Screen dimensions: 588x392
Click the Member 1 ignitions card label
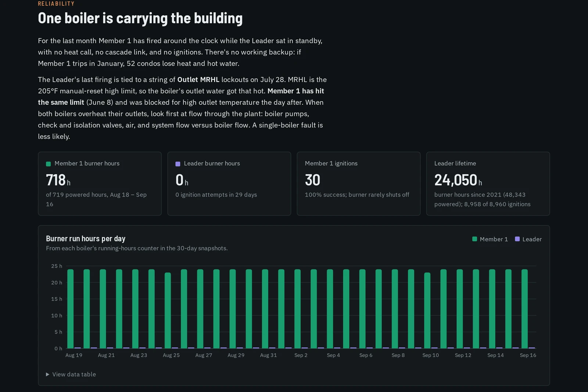(x=331, y=163)
